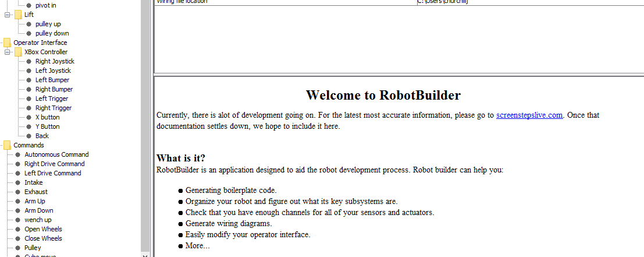Image resolution: width=644 pixels, height=257 pixels.
Task: Click the icon beside Right Bumper
Action: (29, 90)
